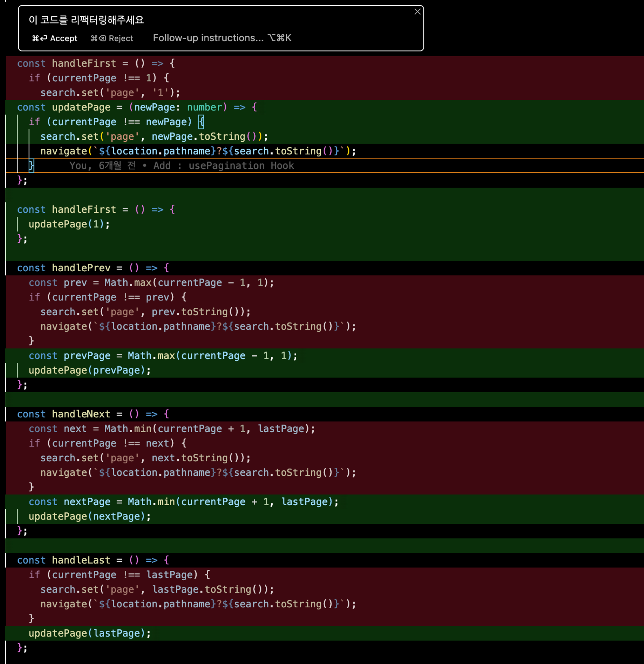Click added 'const nextPage = Math.min' line

[183, 502]
